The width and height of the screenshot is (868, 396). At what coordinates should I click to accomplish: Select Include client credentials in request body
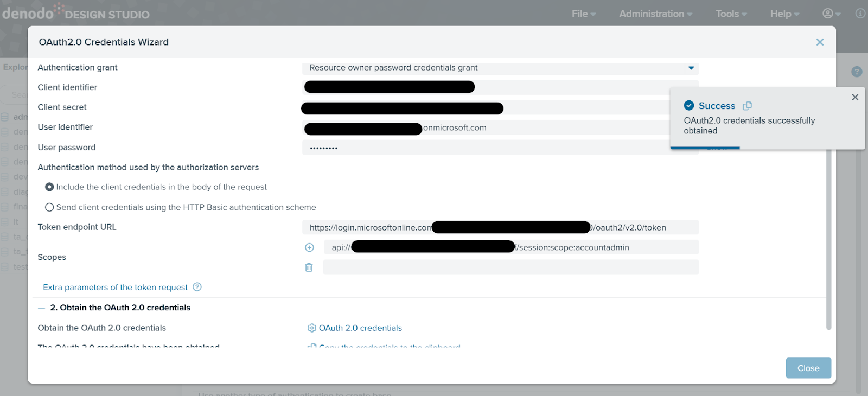pyautogui.click(x=49, y=187)
